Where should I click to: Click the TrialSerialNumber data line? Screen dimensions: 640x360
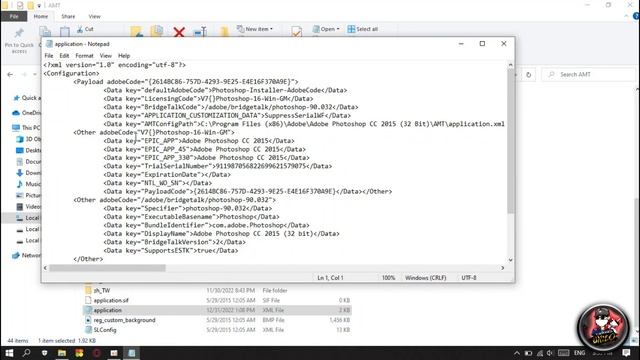(218, 166)
